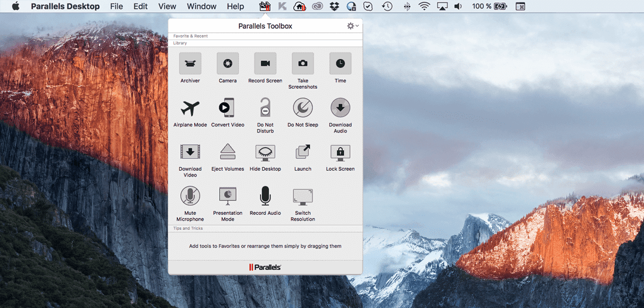The image size is (644, 308).
Task: Select the Download Audio tool
Action: tap(340, 108)
